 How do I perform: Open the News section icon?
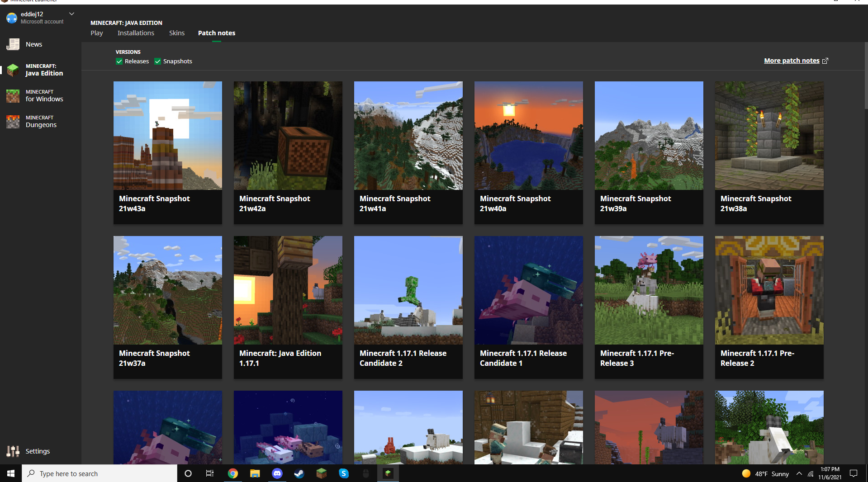point(13,44)
